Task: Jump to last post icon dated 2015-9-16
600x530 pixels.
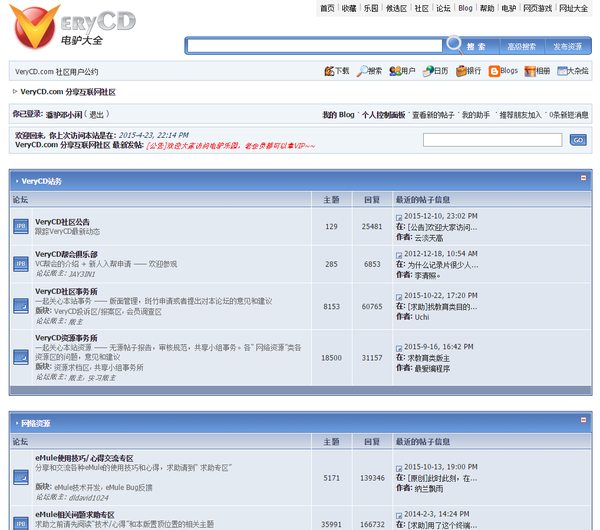Action: 399,348
